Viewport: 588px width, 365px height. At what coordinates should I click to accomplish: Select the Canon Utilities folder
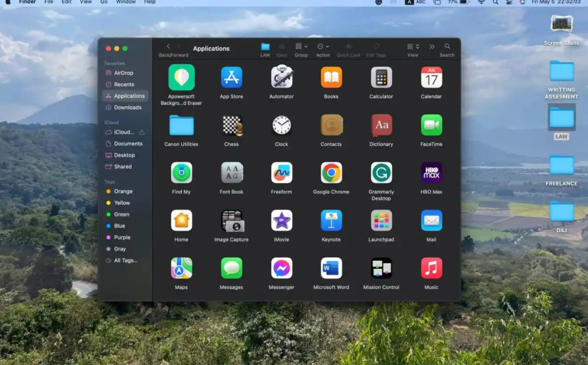[181, 125]
